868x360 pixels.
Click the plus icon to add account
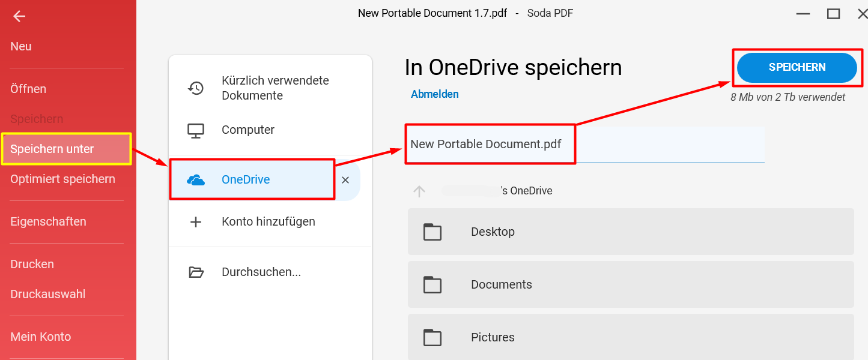(x=196, y=222)
